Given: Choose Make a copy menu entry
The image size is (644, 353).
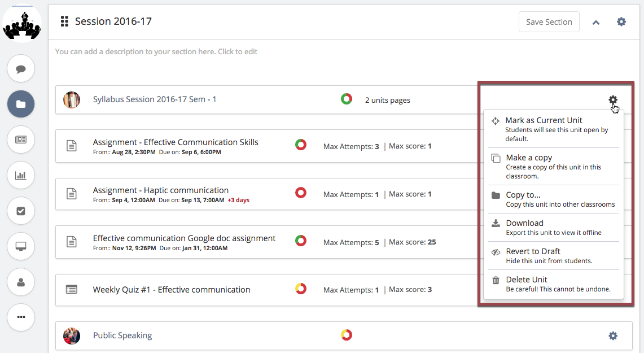Looking at the screenshot, I should (x=554, y=167).
